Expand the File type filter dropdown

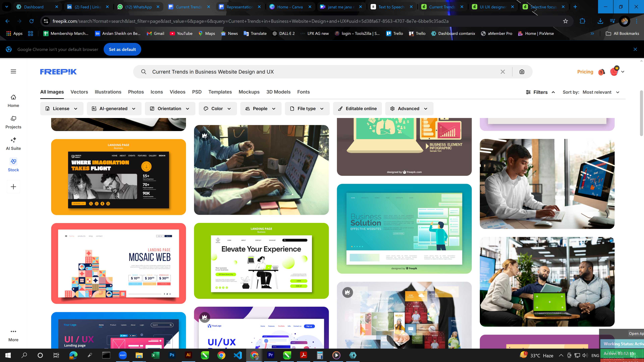coord(307,108)
